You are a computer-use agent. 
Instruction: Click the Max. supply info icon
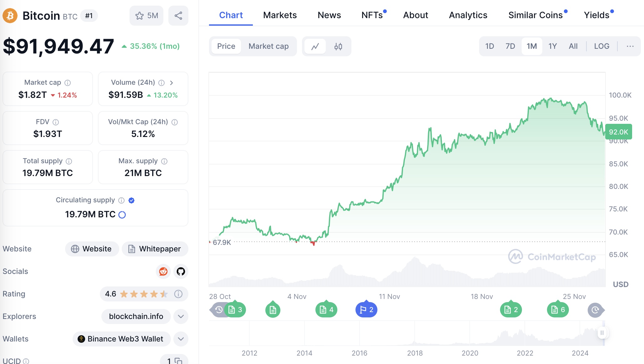164,161
